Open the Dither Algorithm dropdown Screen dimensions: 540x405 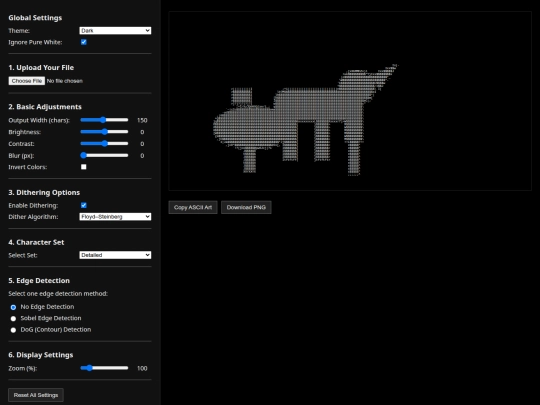tap(115, 217)
